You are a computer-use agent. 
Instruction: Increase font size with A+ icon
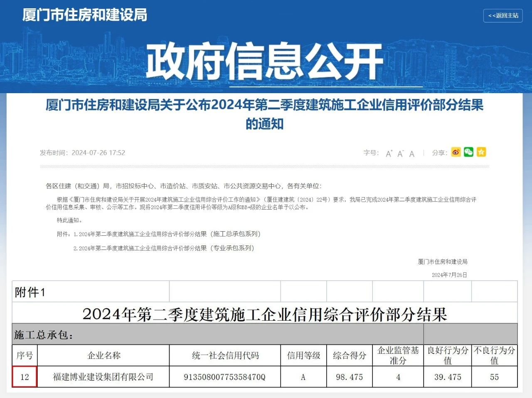(x=389, y=153)
